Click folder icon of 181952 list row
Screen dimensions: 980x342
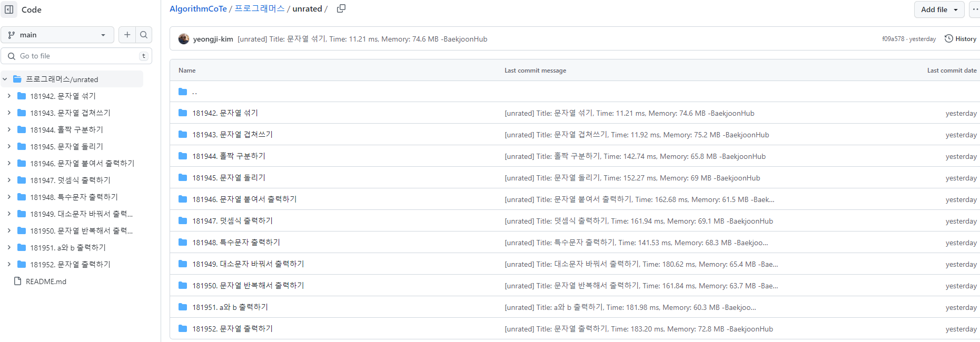(183, 329)
